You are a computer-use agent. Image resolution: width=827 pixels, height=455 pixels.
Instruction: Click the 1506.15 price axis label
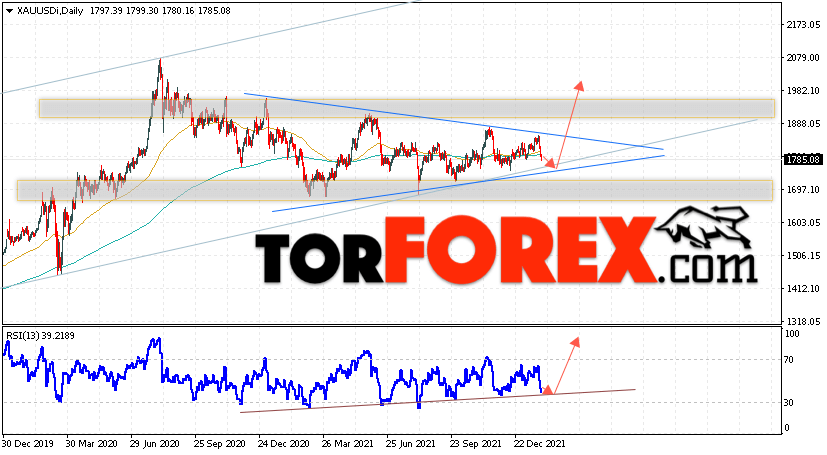click(x=803, y=256)
